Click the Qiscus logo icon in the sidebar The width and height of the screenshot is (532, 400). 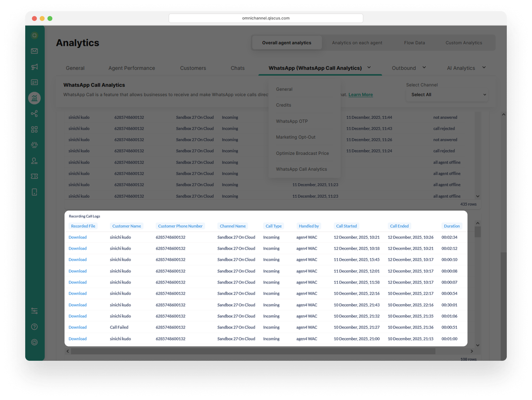pyautogui.click(x=35, y=35)
